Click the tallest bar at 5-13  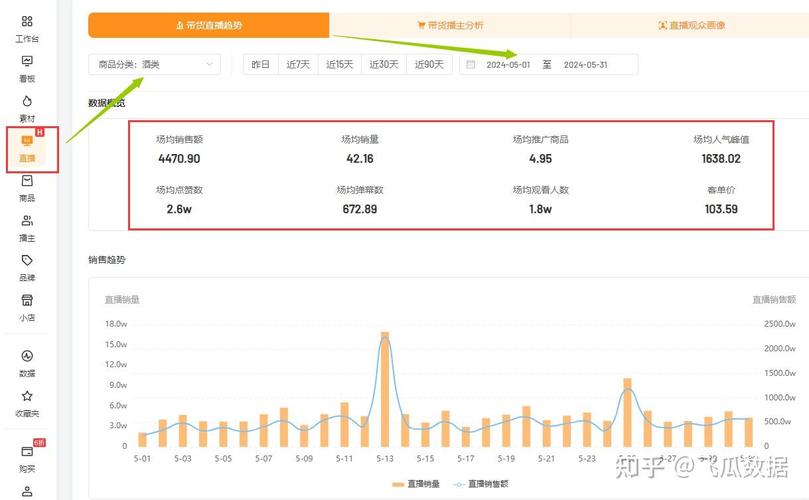[385, 389]
